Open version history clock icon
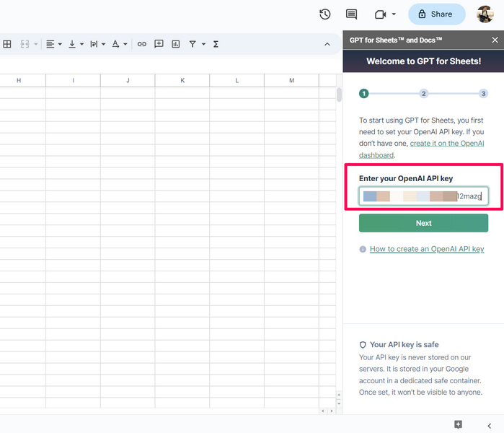This screenshot has height=433, width=504. point(325,14)
